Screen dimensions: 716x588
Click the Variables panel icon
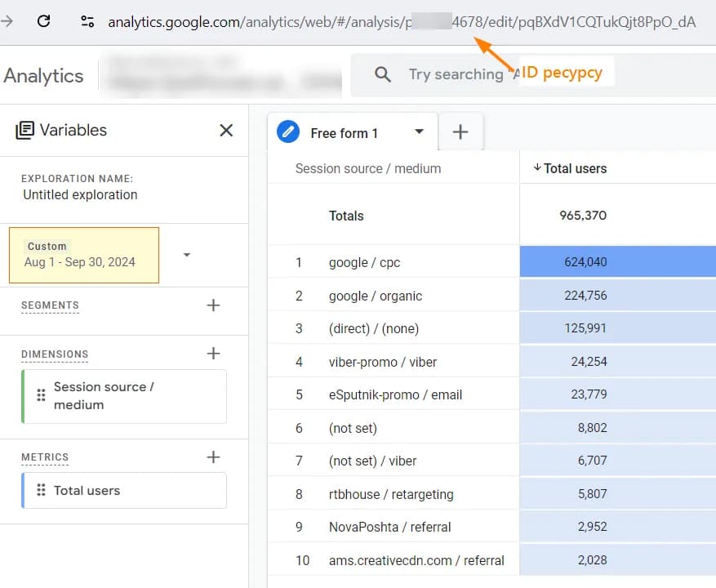coord(24,130)
